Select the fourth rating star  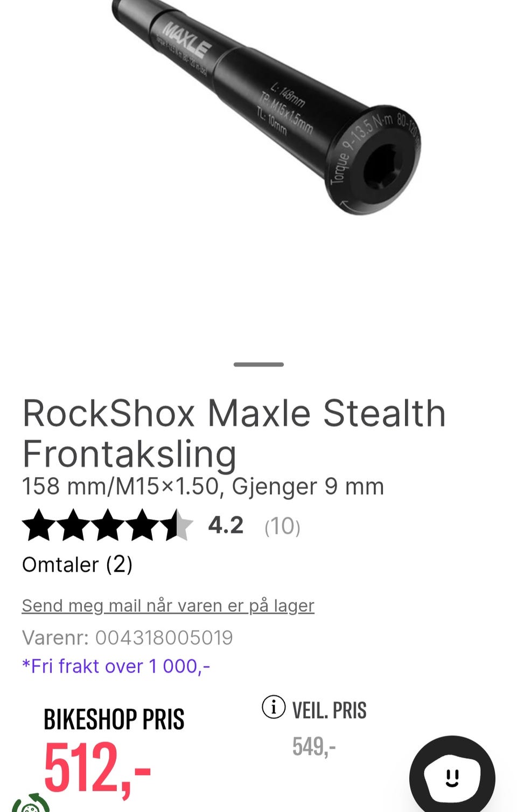[142, 525]
